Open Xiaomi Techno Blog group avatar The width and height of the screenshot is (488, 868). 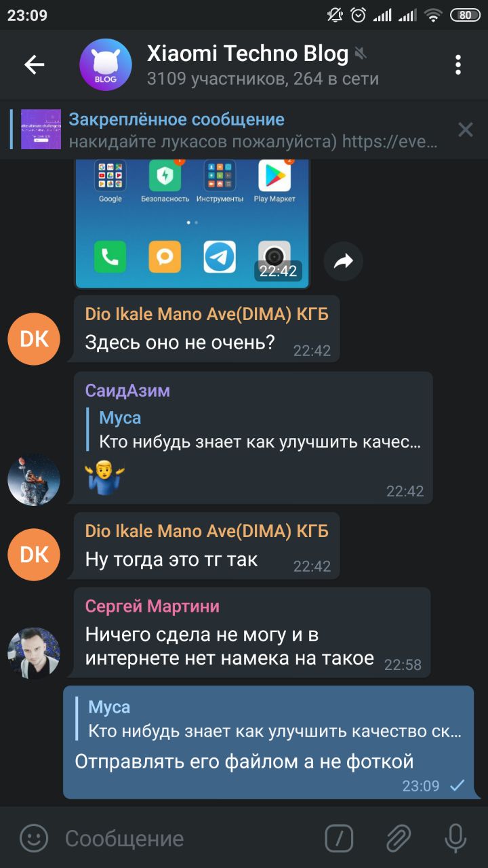106,64
